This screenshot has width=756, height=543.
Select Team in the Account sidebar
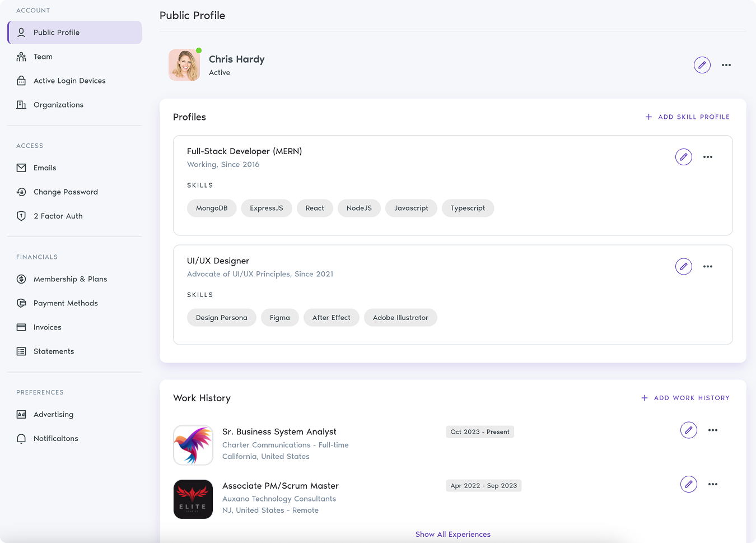pos(42,57)
